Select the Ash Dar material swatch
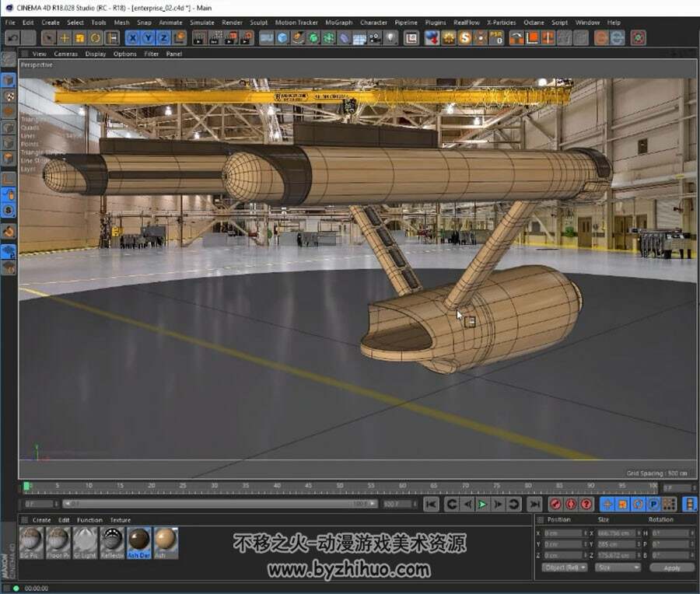The height and width of the screenshot is (594, 700). (139, 543)
